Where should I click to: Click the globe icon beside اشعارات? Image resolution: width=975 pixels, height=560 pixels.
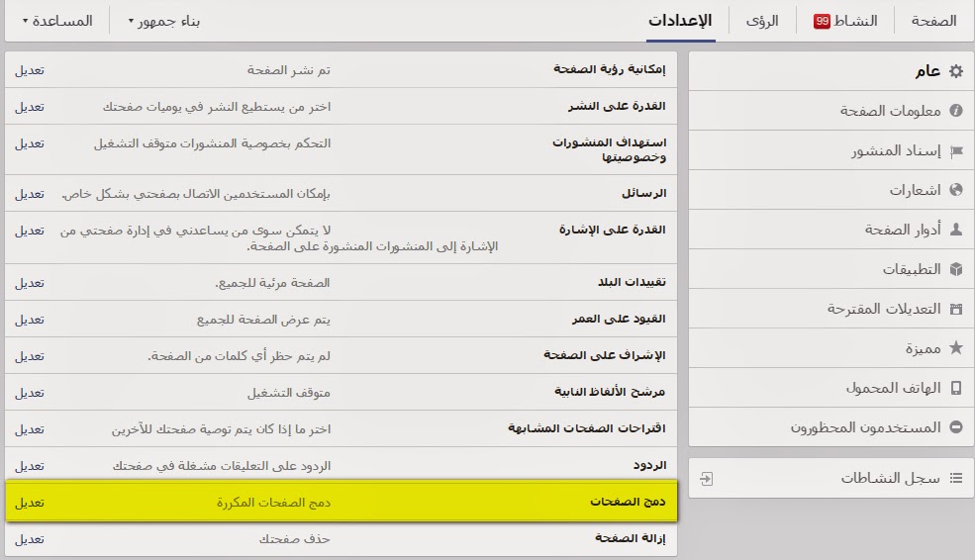tap(956, 190)
